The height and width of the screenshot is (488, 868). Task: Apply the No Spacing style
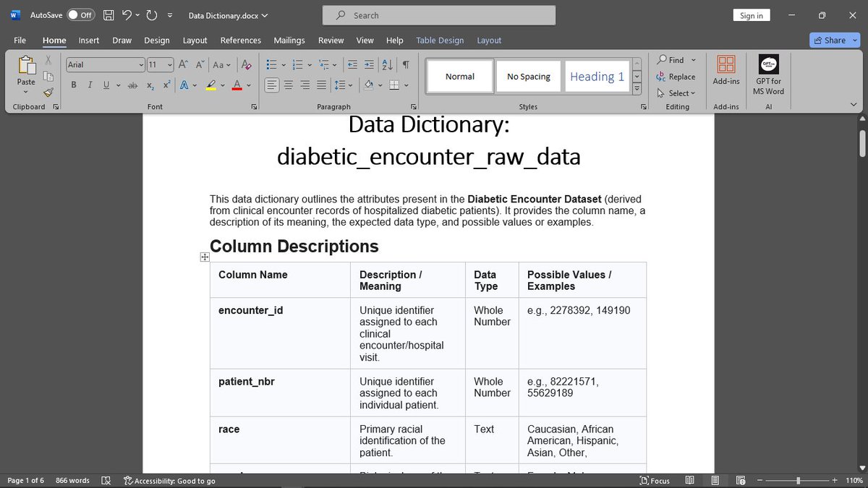(529, 77)
